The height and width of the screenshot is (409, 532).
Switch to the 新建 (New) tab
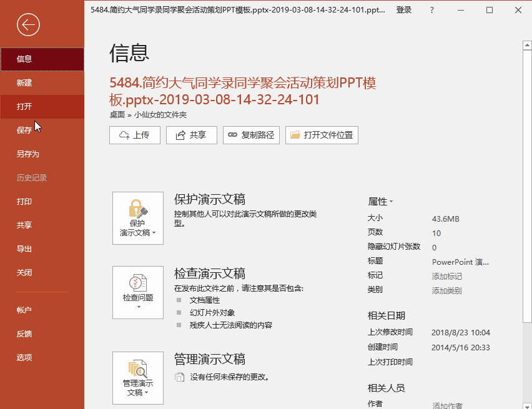tap(24, 82)
